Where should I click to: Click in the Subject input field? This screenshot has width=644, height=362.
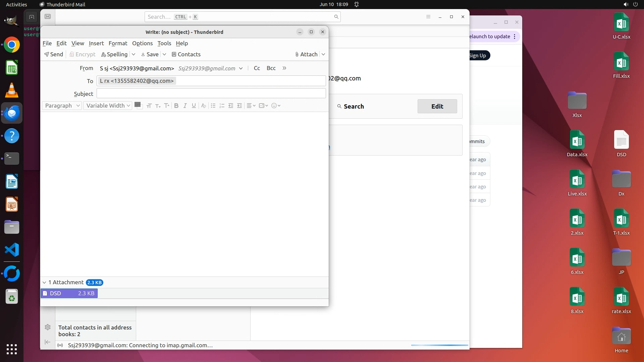tap(211, 94)
